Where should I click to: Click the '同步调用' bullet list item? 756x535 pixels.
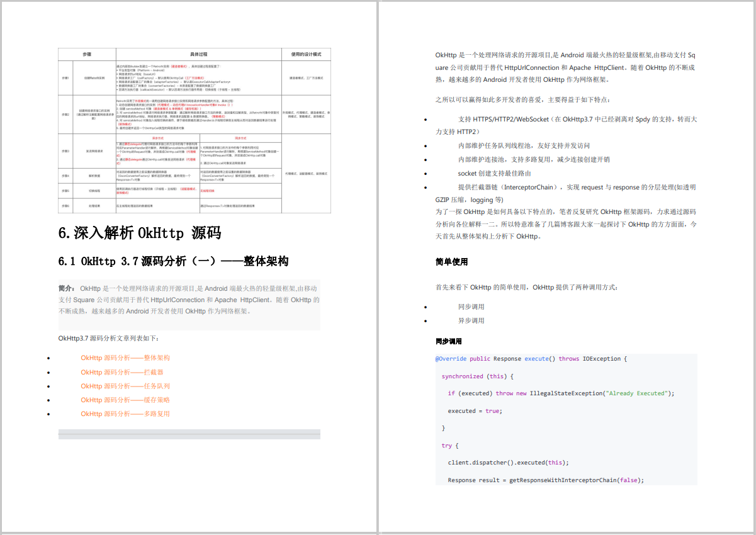pyautogui.click(x=471, y=307)
